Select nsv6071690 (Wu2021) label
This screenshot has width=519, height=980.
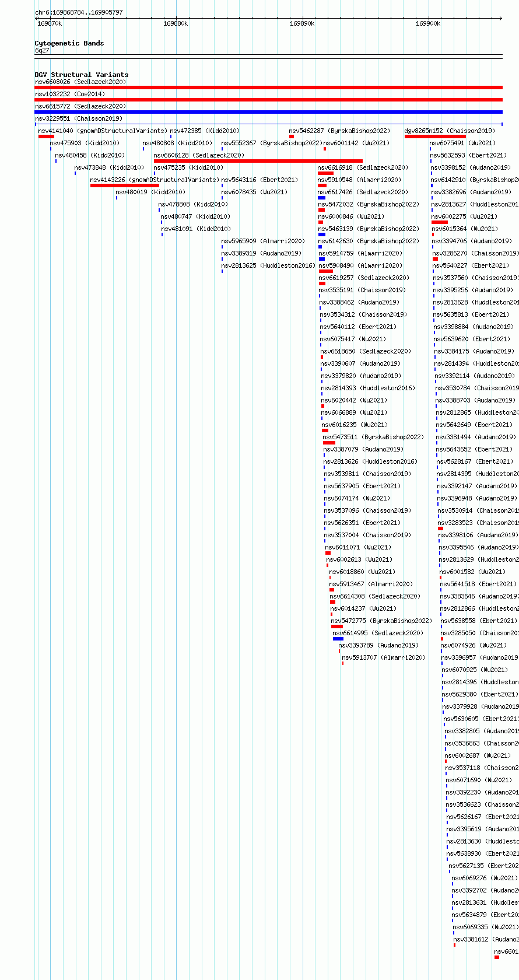[x=479, y=780]
